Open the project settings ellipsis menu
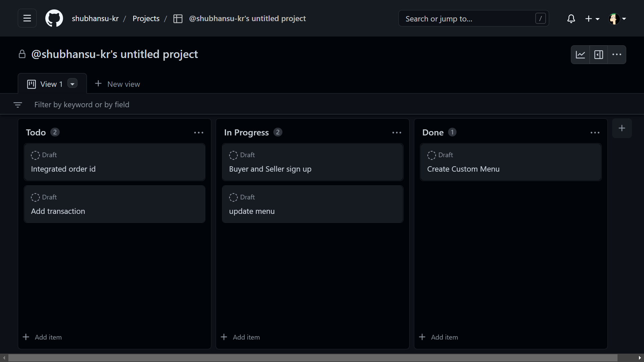644x362 pixels. (x=617, y=54)
